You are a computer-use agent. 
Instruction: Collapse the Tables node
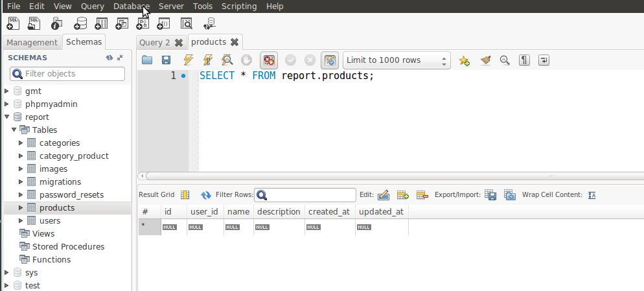[x=14, y=130]
